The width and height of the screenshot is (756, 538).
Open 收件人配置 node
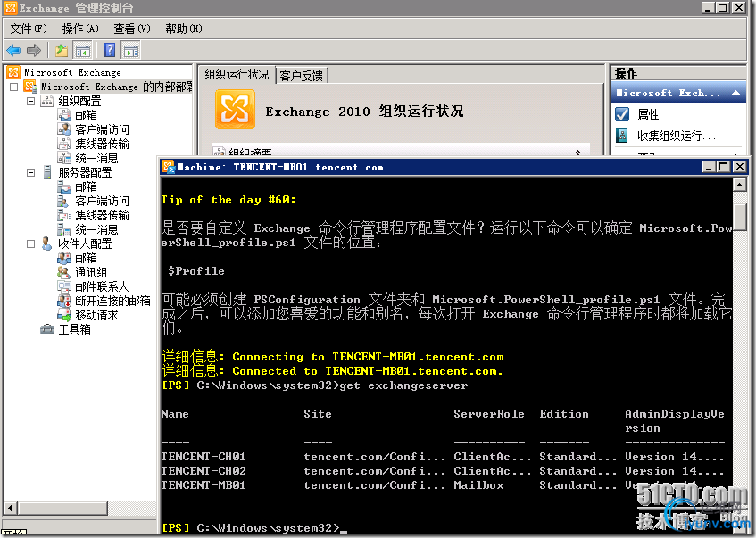pos(85,244)
